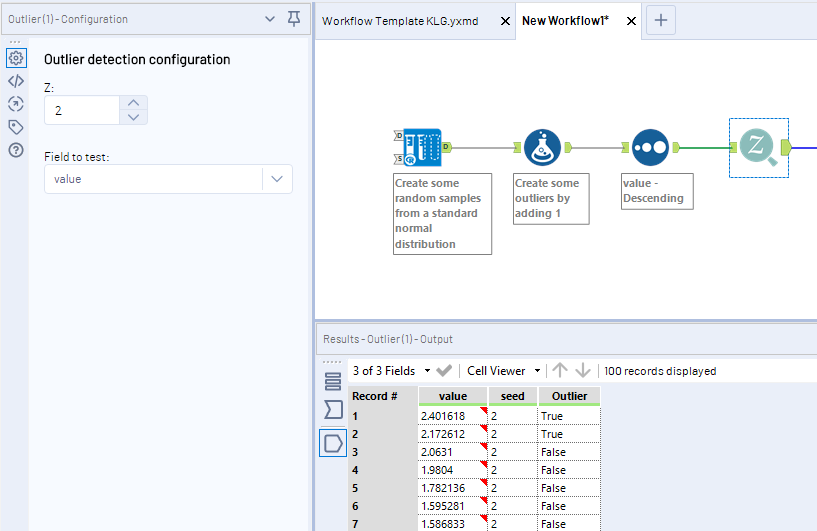Select cell with value 2.0631
The height and width of the screenshot is (531, 817).
(453, 452)
